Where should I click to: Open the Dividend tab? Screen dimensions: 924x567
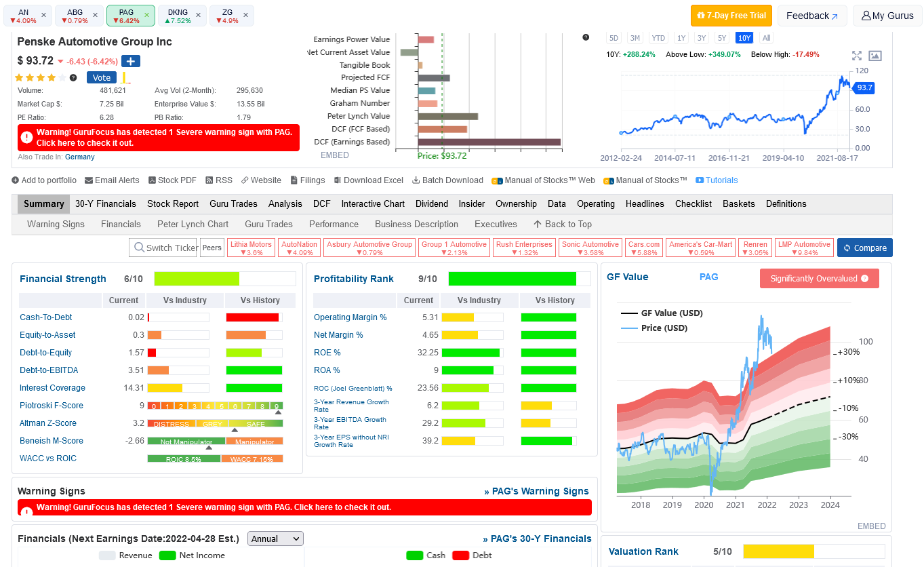[x=432, y=203]
